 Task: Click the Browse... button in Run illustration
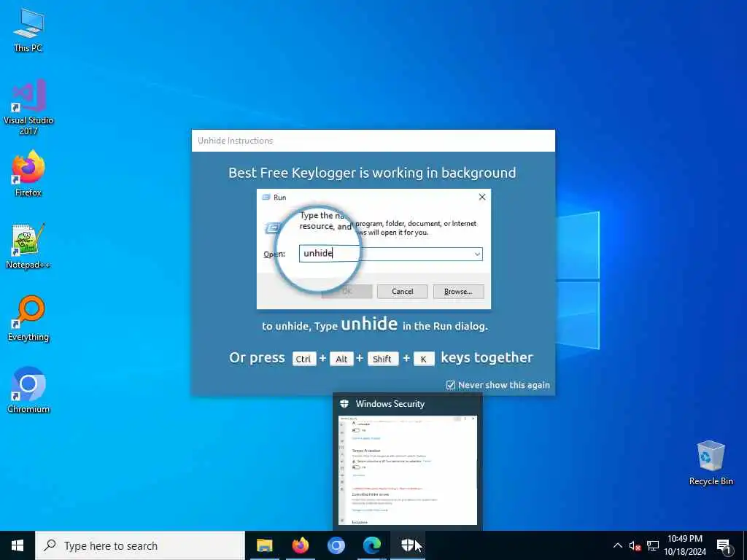click(x=458, y=292)
